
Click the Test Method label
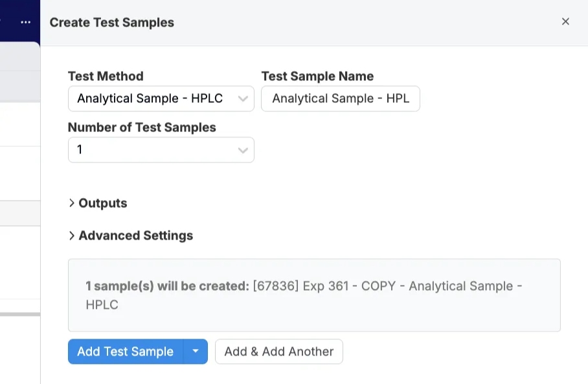106,76
